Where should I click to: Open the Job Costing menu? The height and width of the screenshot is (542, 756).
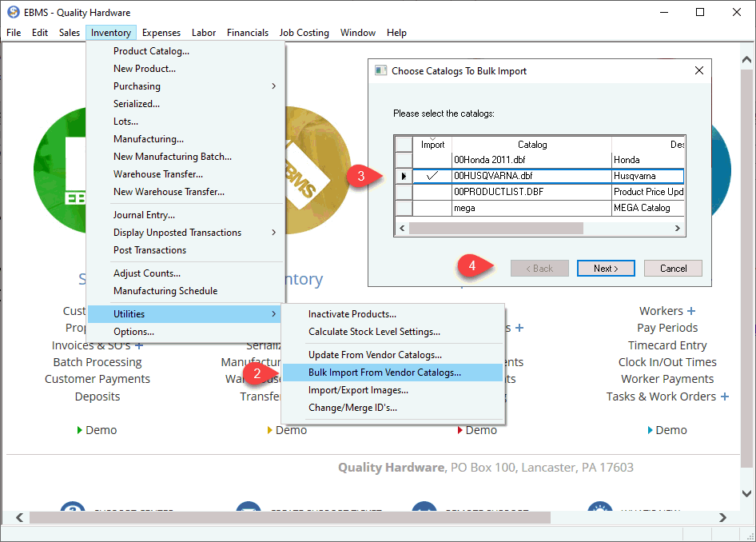coord(304,32)
